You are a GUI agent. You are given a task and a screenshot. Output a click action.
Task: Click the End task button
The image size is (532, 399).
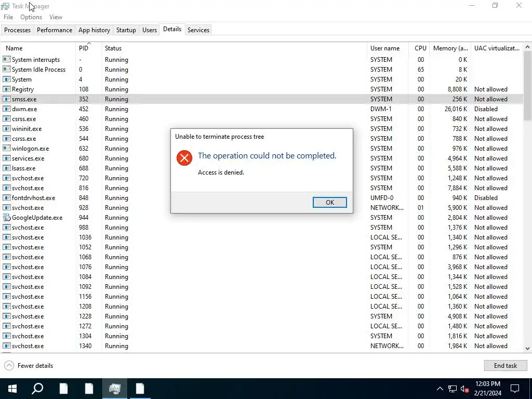click(x=505, y=365)
